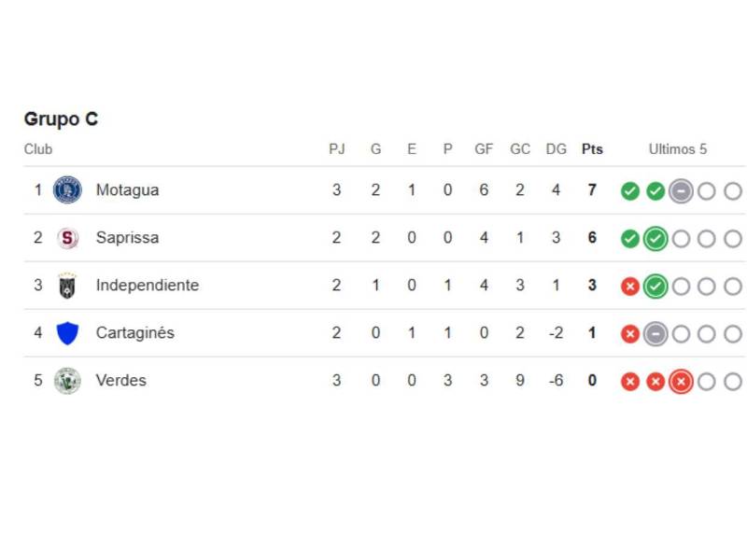The image size is (747, 560).
Task: Click the Club column header
Action: (37, 148)
